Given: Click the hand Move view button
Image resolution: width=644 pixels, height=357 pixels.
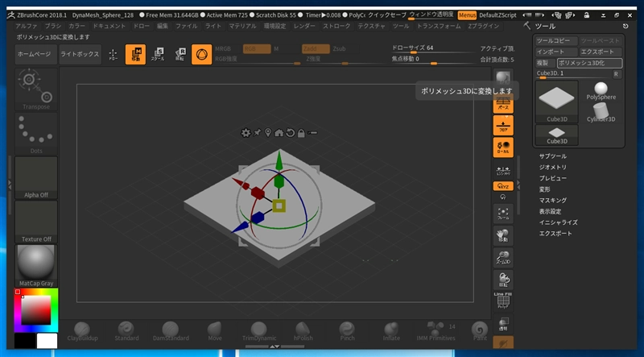Looking at the screenshot, I should pos(503,236).
